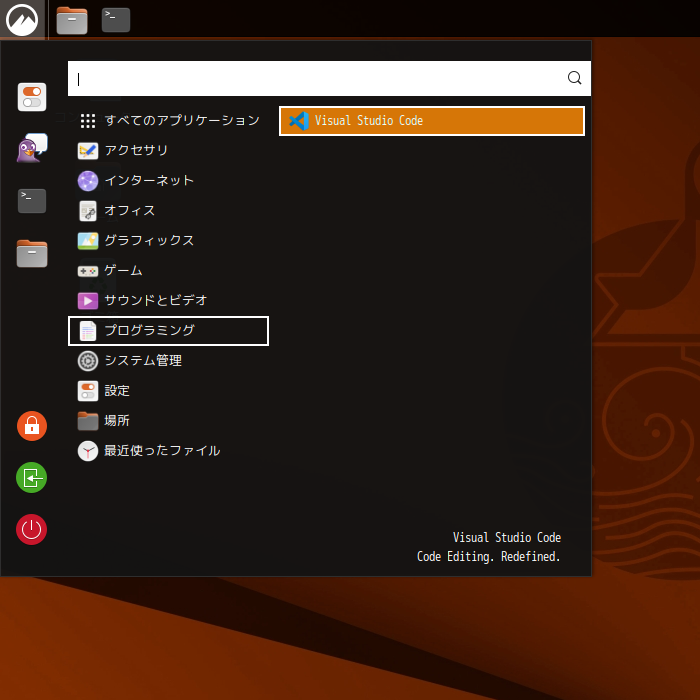Click the 'Code Editing. Redefined.' description text
The image size is (700, 700).
coord(488,556)
